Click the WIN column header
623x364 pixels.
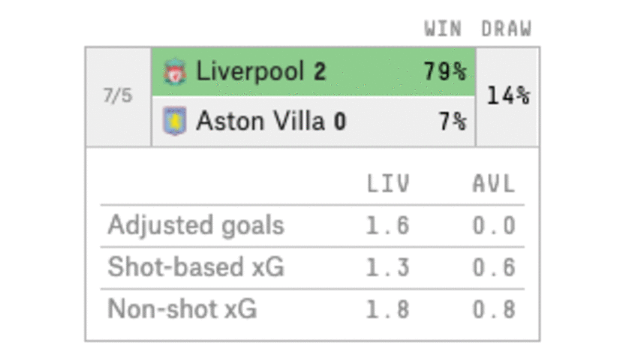[443, 29]
